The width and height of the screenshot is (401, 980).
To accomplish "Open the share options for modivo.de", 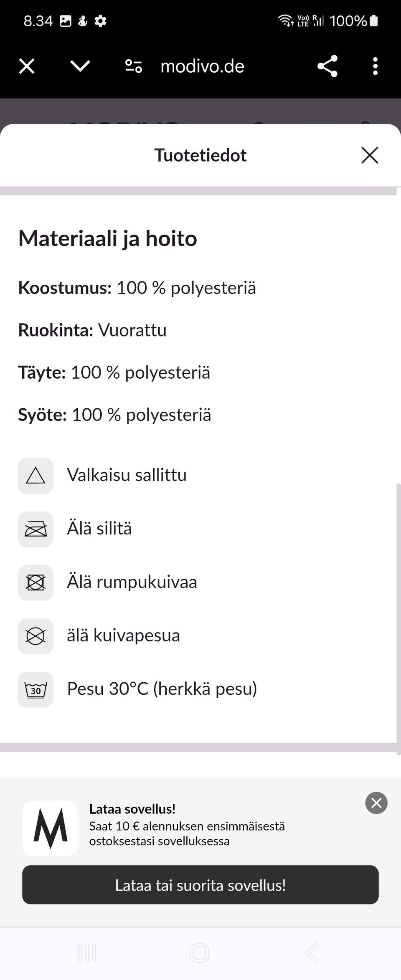I will (327, 66).
